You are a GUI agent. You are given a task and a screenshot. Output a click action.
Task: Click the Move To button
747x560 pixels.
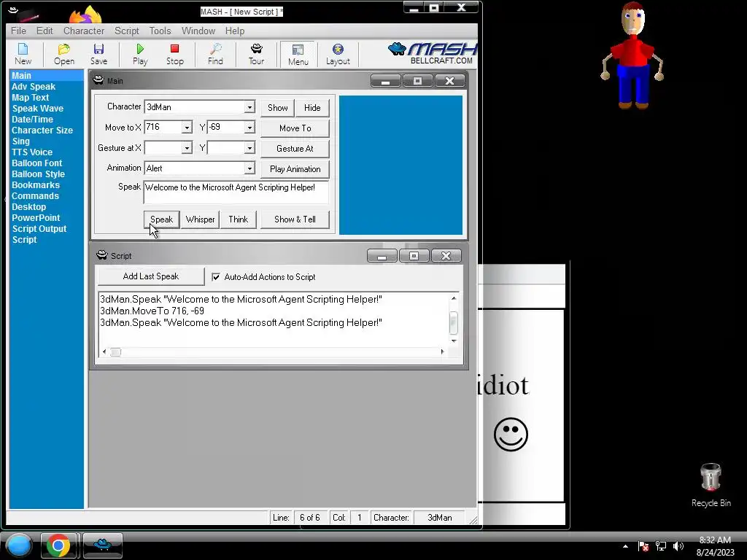pos(295,128)
